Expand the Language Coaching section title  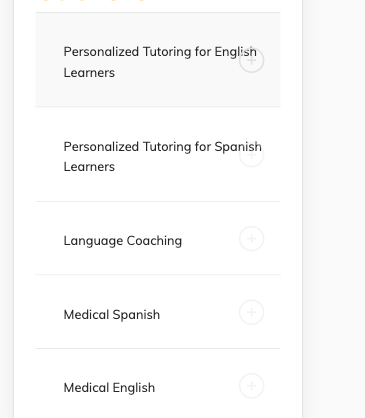123,241
